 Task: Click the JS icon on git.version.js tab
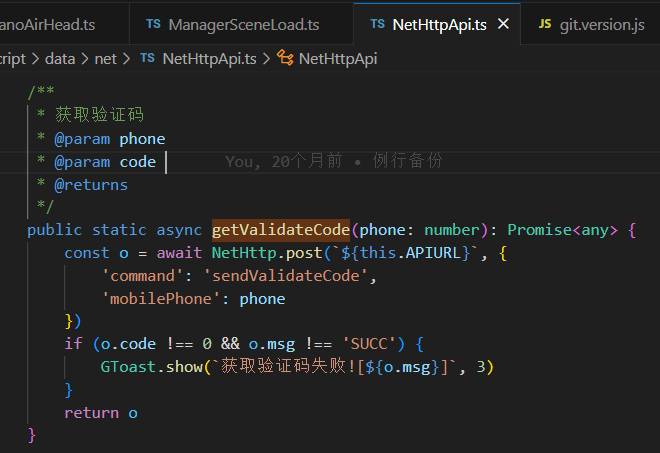pos(545,23)
